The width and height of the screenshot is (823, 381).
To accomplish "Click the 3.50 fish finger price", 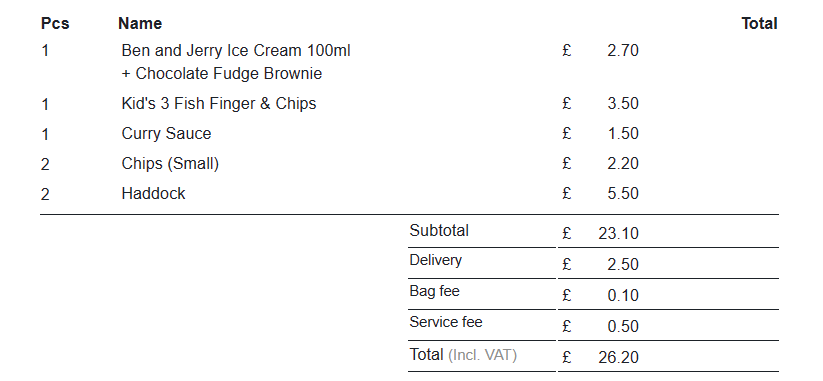I will [622, 103].
